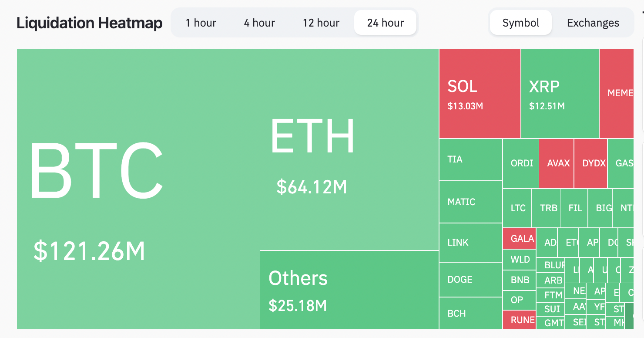644x338 pixels.
Task: Click the ORDI heatmap tile
Action: 521,163
